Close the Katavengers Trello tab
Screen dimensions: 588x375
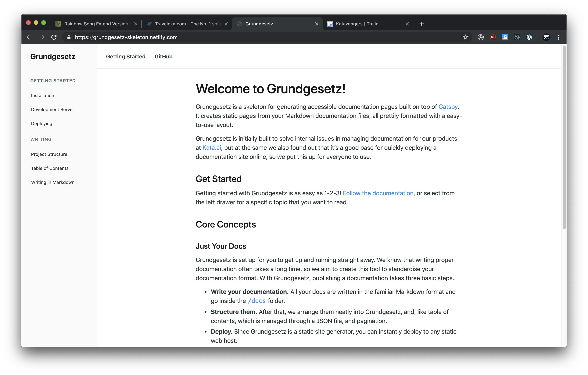[407, 24]
